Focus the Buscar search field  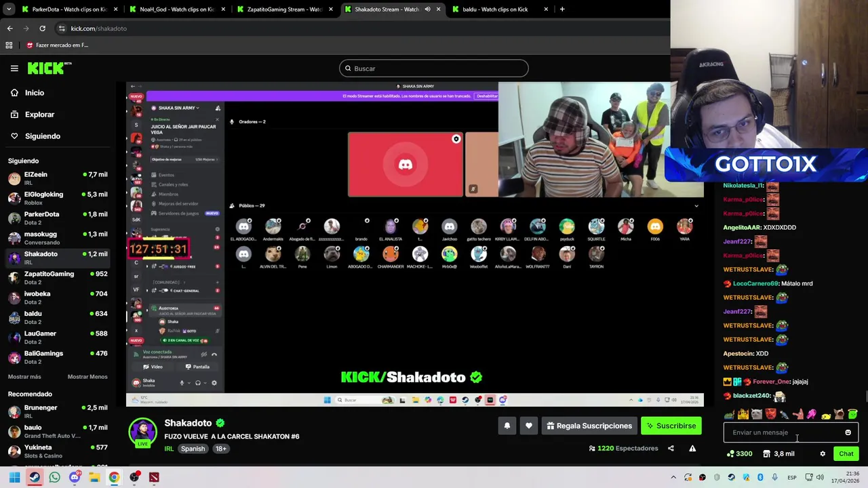434,68
